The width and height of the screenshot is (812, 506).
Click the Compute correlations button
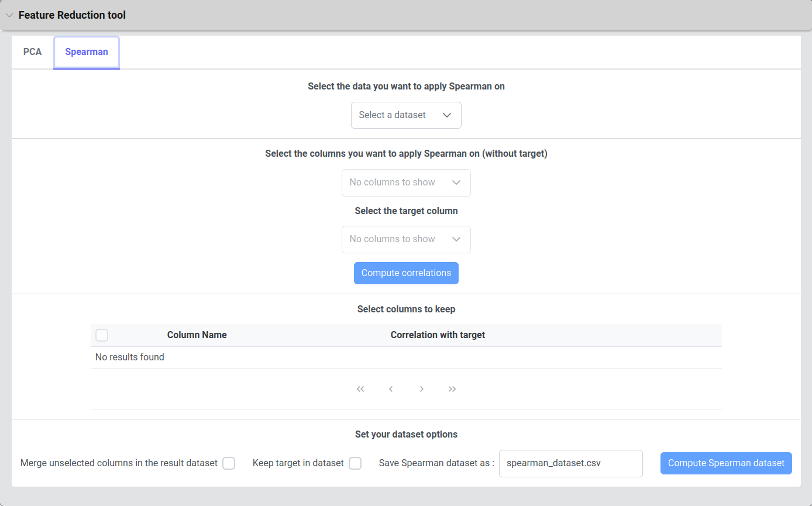click(x=406, y=273)
